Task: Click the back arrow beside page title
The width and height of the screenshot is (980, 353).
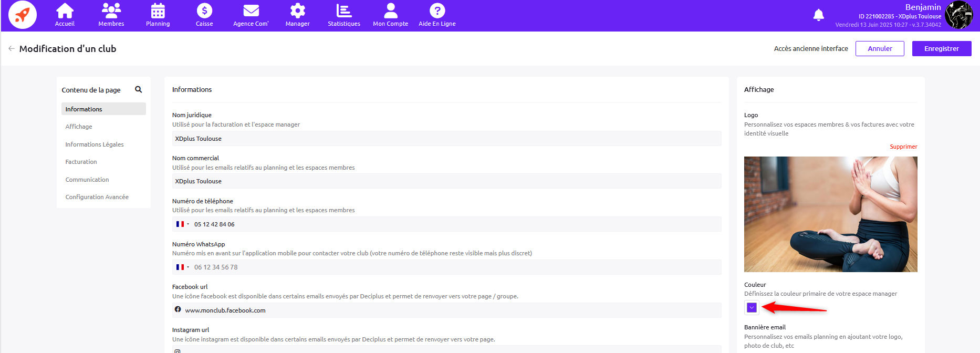Action: [12, 48]
